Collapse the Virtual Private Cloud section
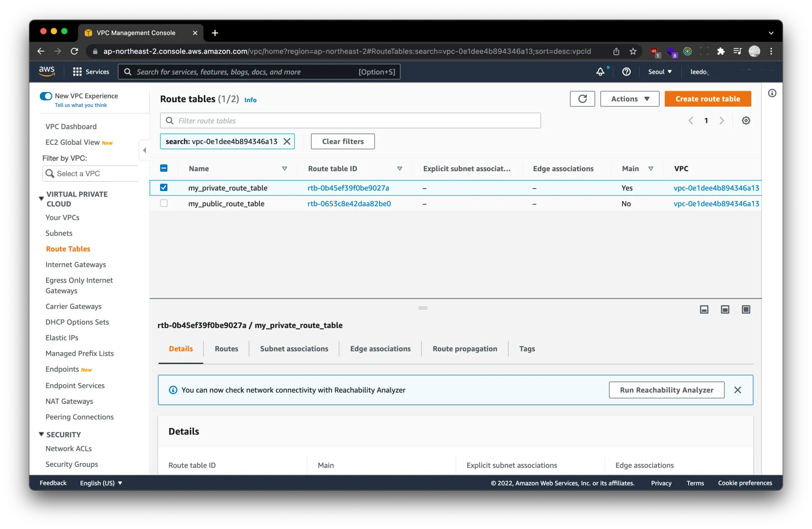The image size is (812, 529). 41,198
